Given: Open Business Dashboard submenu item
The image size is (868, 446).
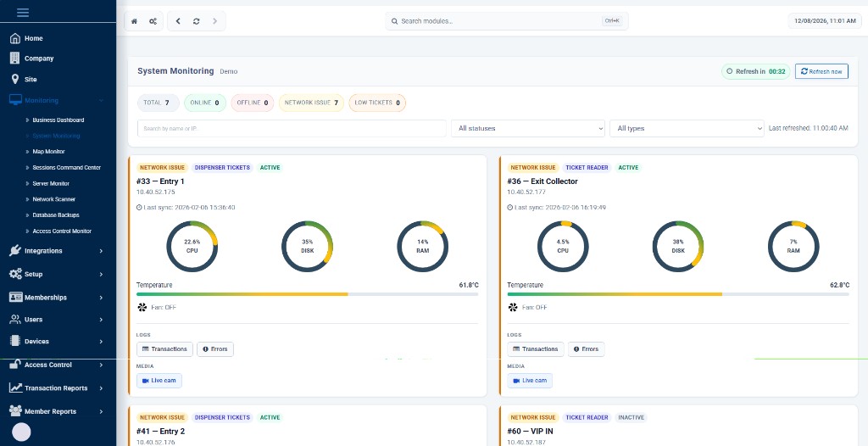Looking at the screenshot, I should [x=58, y=120].
